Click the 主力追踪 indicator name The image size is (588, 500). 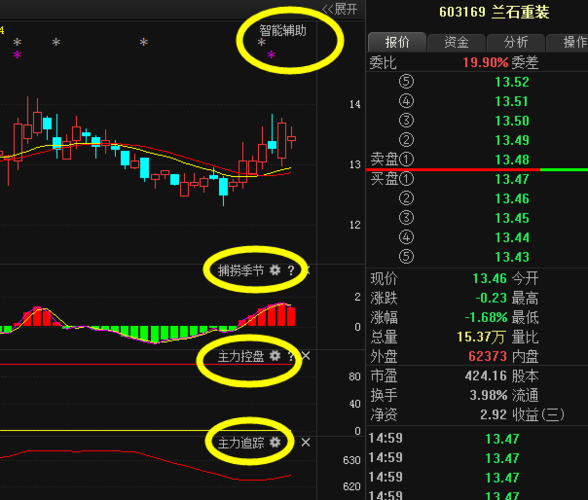[241, 443]
